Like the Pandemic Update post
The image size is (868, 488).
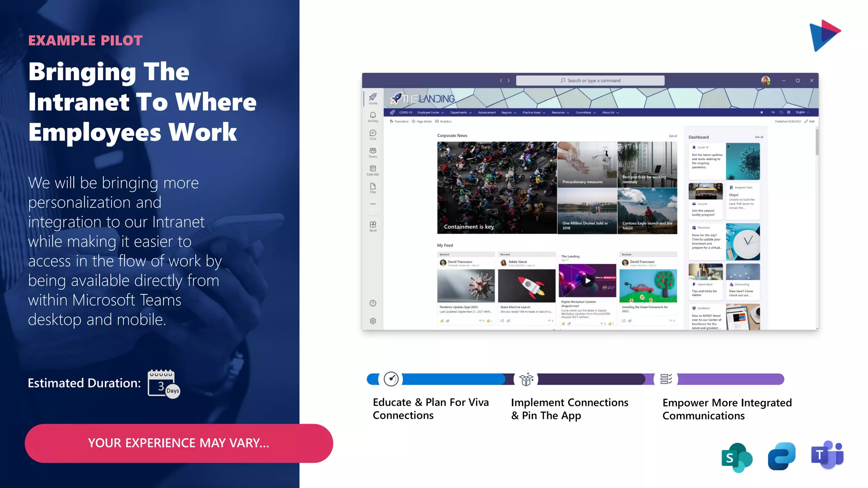coord(442,321)
